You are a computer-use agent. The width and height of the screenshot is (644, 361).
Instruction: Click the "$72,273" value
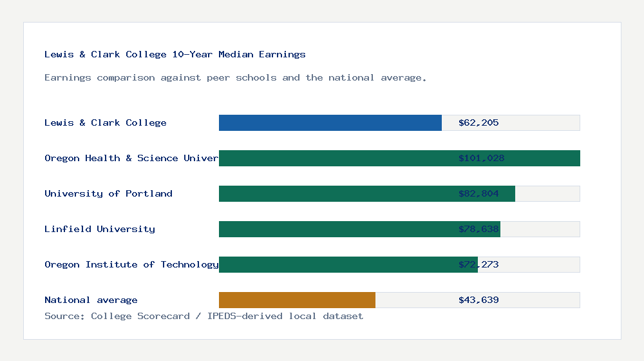pyautogui.click(x=478, y=264)
